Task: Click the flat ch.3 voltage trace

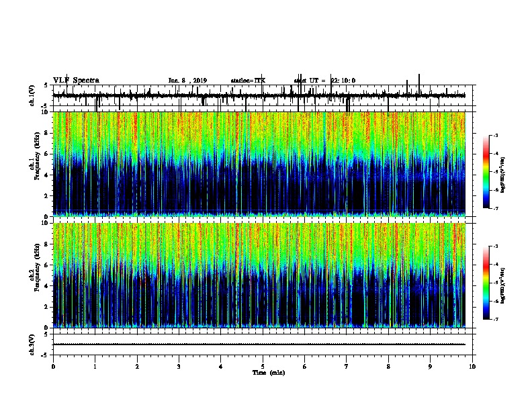Action: click(259, 345)
